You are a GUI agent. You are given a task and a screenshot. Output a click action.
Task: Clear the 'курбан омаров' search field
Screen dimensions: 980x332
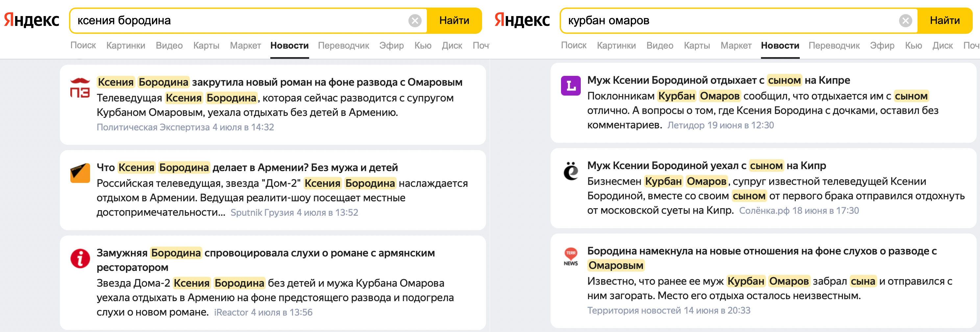tap(905, 20)
